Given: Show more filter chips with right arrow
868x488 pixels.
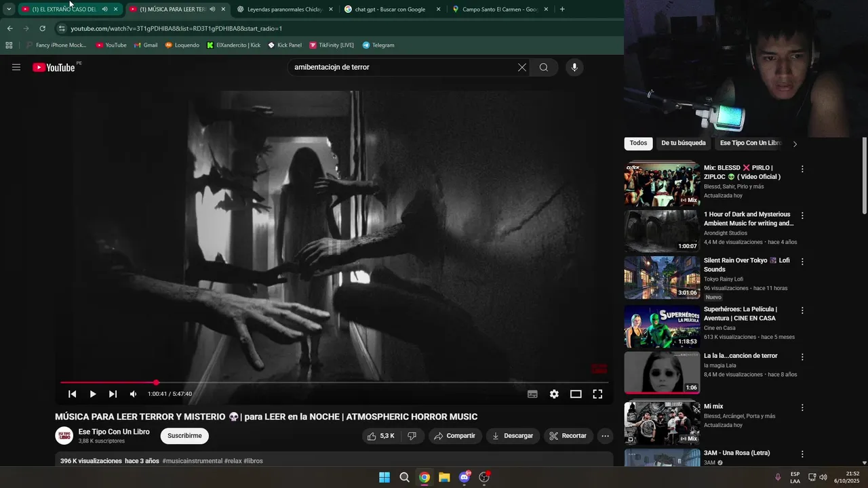Looking at the screenshot, I should 795,144.
